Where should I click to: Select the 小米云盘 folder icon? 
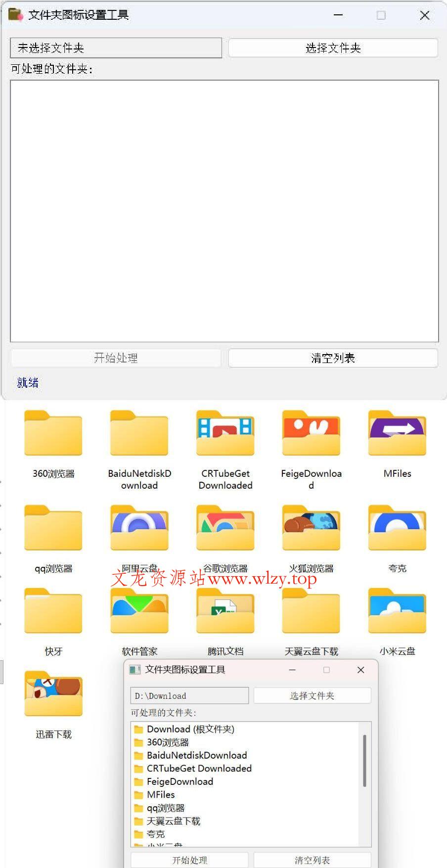pyautogui.click(x=398, y=611)
